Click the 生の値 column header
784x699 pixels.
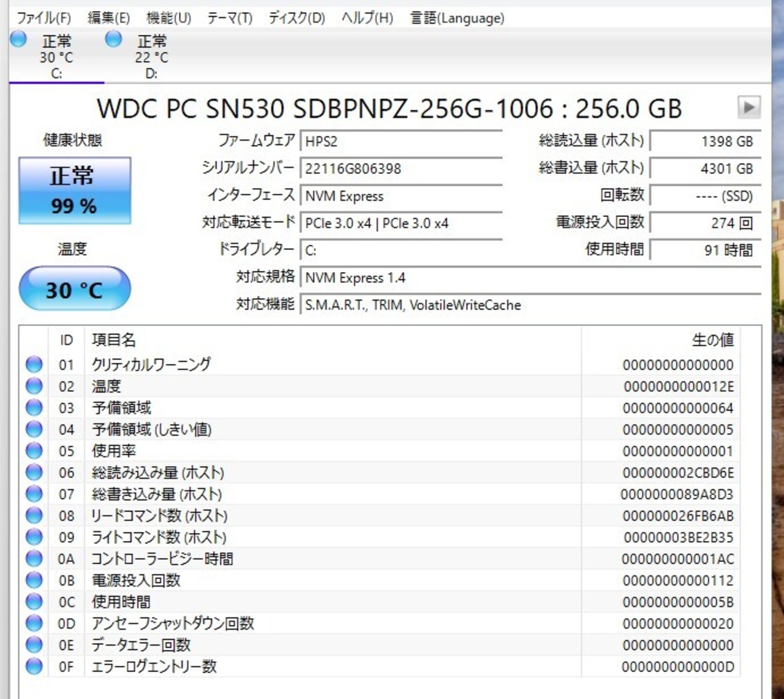(x=712, y=340)
